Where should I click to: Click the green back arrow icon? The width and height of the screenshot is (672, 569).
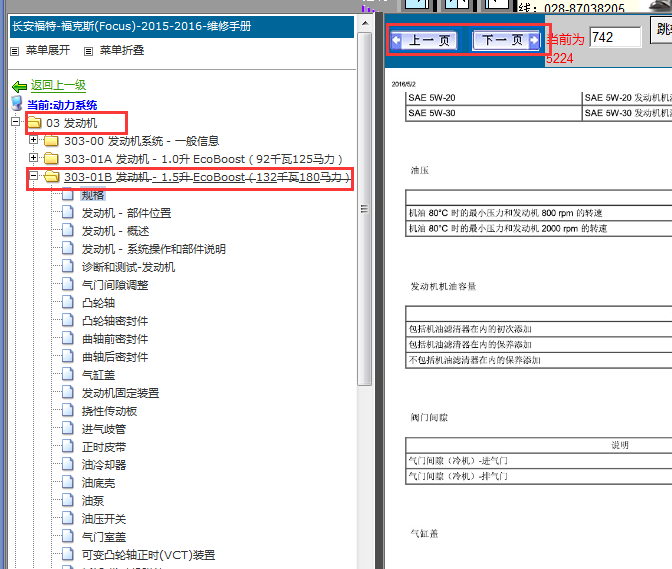pos(19,87)
